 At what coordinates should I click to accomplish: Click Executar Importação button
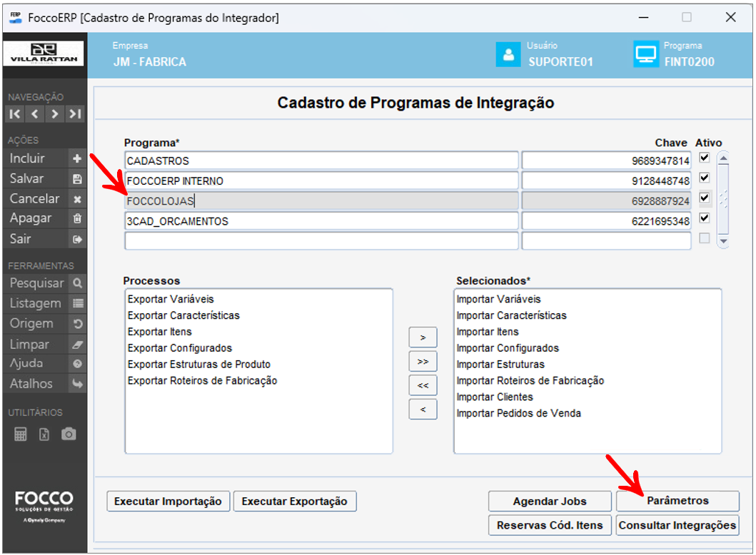point(168,501)
